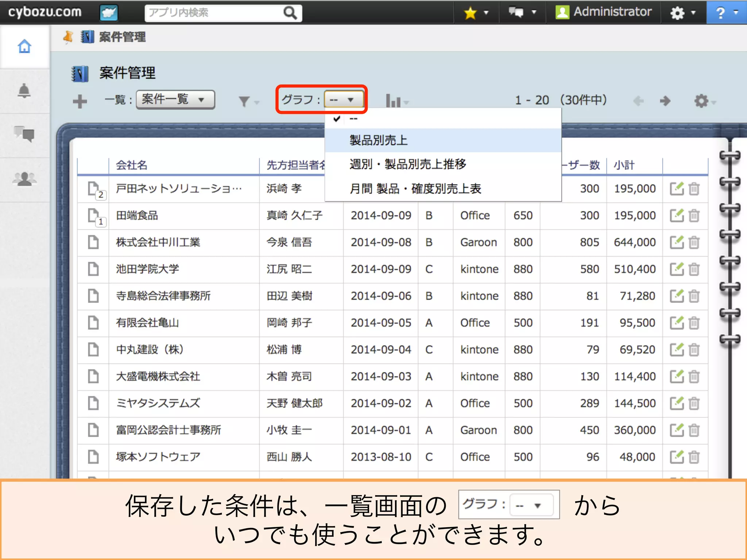Delete the 大盛電機株式会社 record

pos(694,377)
